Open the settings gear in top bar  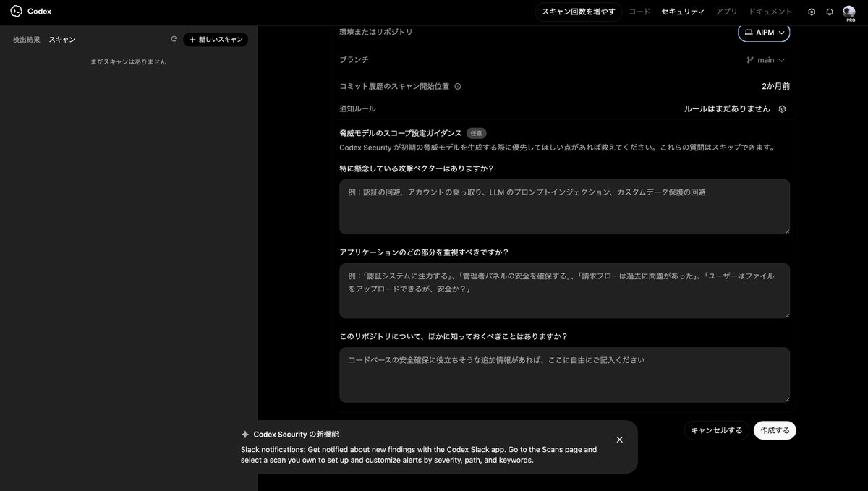point(812,12)
